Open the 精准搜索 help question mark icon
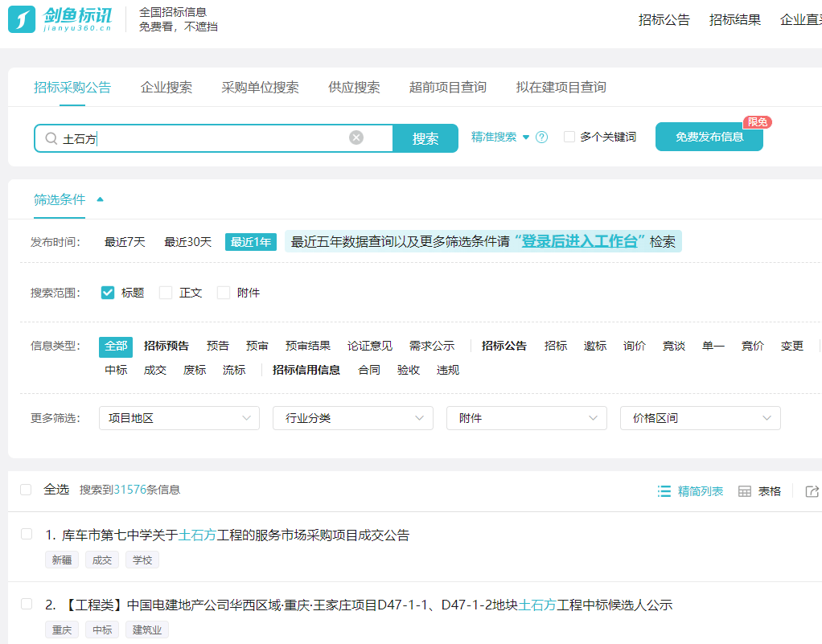The image size is (822, 644). [541, 137]
